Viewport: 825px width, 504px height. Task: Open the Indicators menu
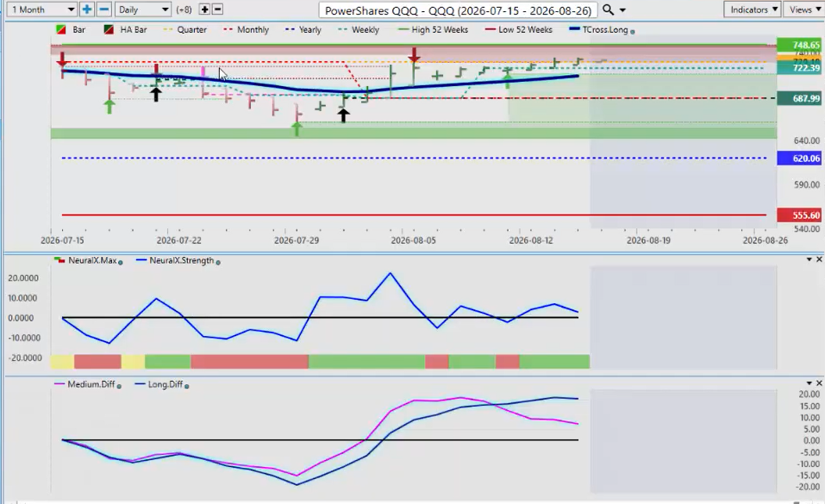click(x=753, y=9)
